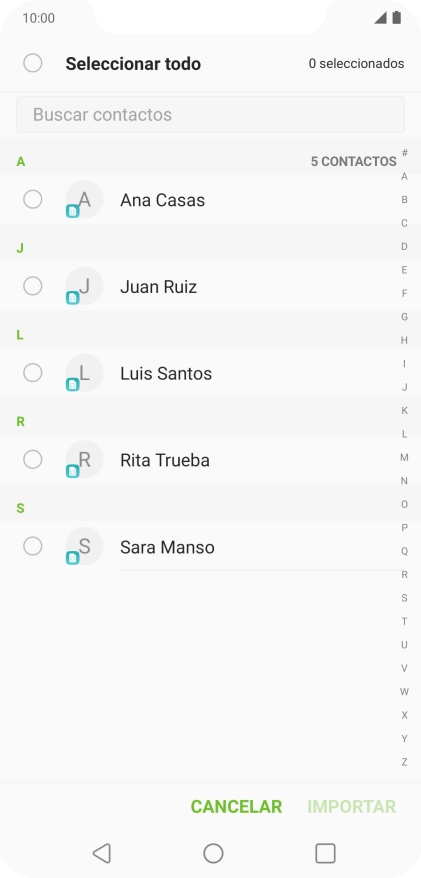Jump to # in alphabet index
Screen dimensions: 421x878
tap(404, 152)
